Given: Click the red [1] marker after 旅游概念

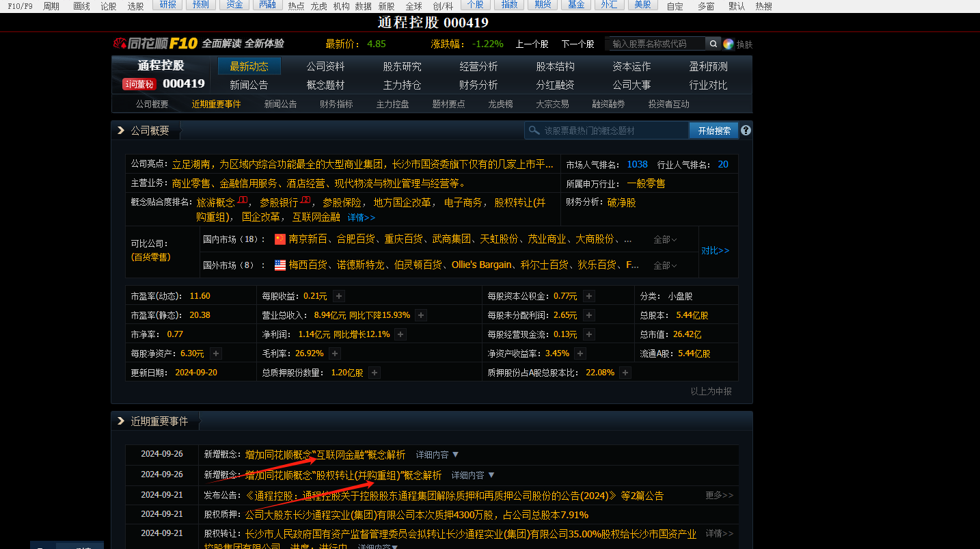Looking at the screenshot, I should [x=242, y=200].
